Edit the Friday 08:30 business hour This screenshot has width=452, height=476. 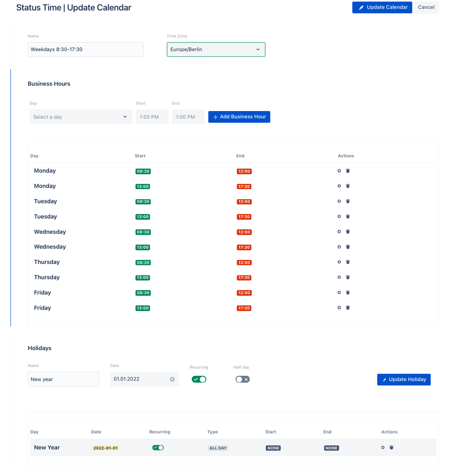click(339, 293)
